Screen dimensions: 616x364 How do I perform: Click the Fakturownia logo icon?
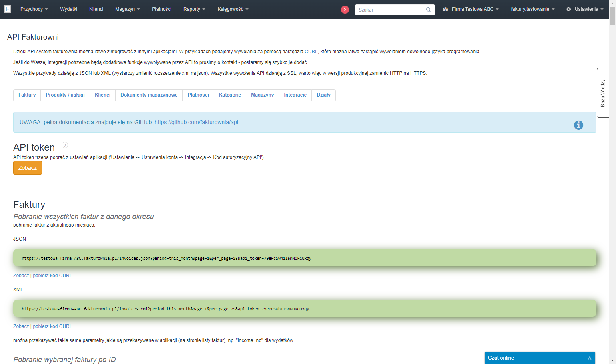point(8,9)
